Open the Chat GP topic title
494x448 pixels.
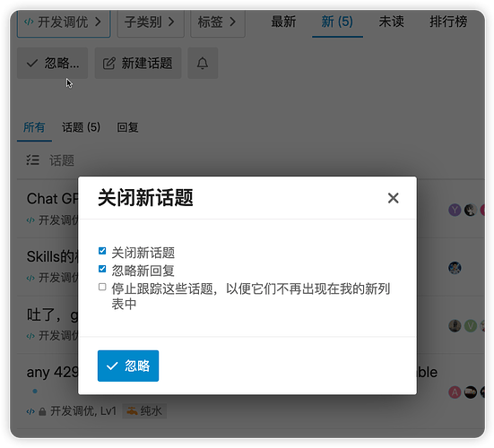pos(52,199)
